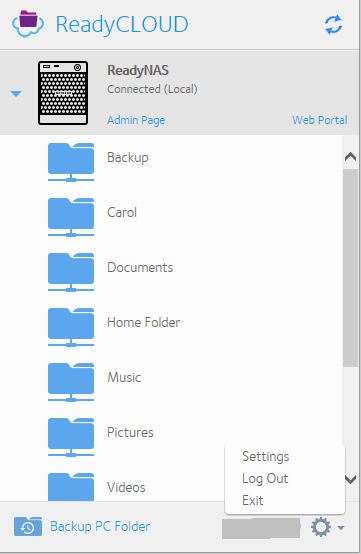This screenshot has height=554, width=361.
Task: Click the settings gear icon
Action: pos(321,527)
